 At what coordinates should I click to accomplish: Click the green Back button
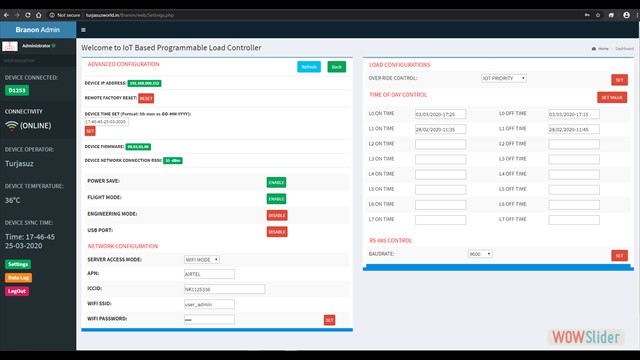(x=337, y=67)
